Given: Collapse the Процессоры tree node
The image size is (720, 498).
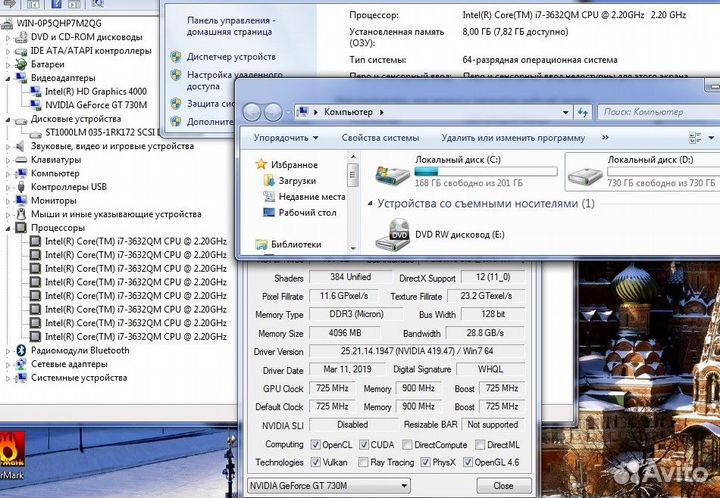Looking at the screenshot, I should point(8,228).
